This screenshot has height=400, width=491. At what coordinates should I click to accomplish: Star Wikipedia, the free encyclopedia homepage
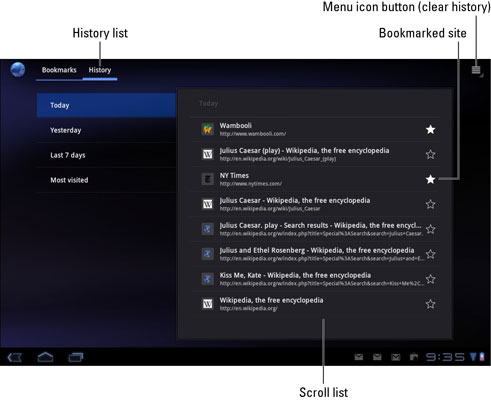coord(431,304)
